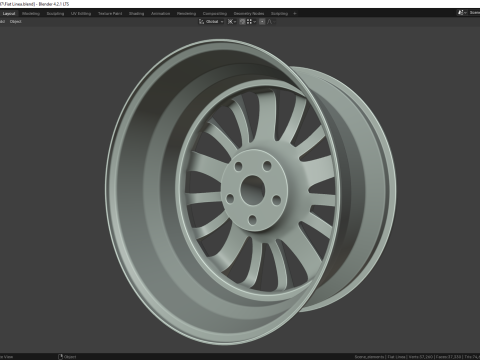Click the Object status icon in status bar

pos(60,357)
